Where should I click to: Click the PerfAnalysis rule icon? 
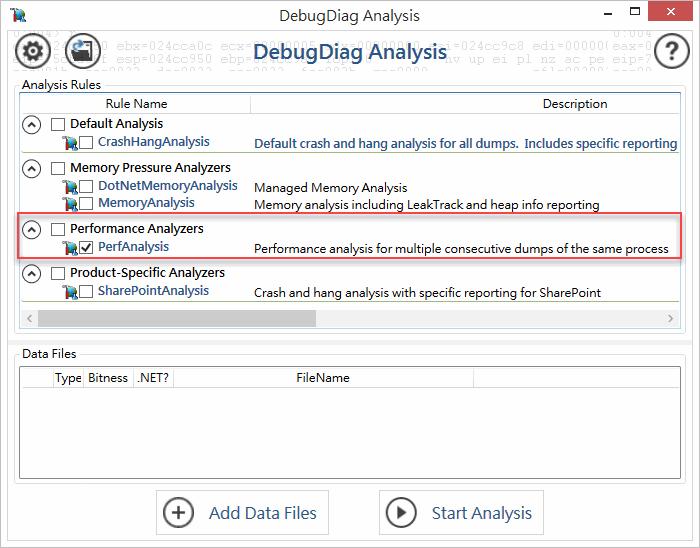69,248
